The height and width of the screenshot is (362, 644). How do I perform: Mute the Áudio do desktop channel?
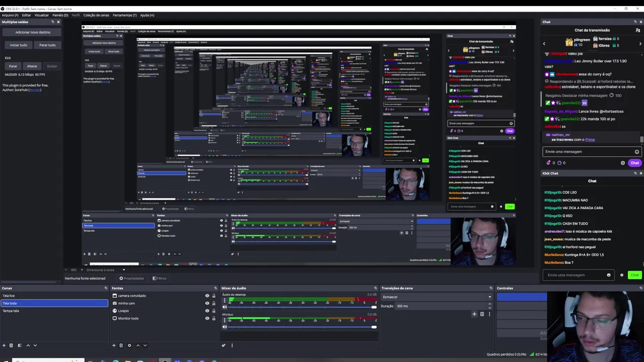pos(224,307)
